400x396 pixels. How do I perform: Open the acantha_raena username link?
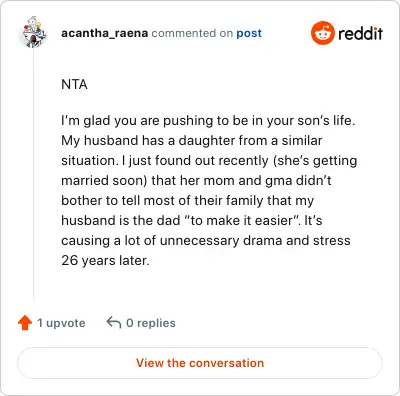point(104,33)
